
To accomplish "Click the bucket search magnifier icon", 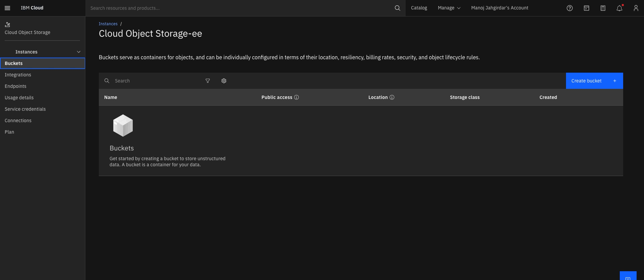I will coord(107,81).
